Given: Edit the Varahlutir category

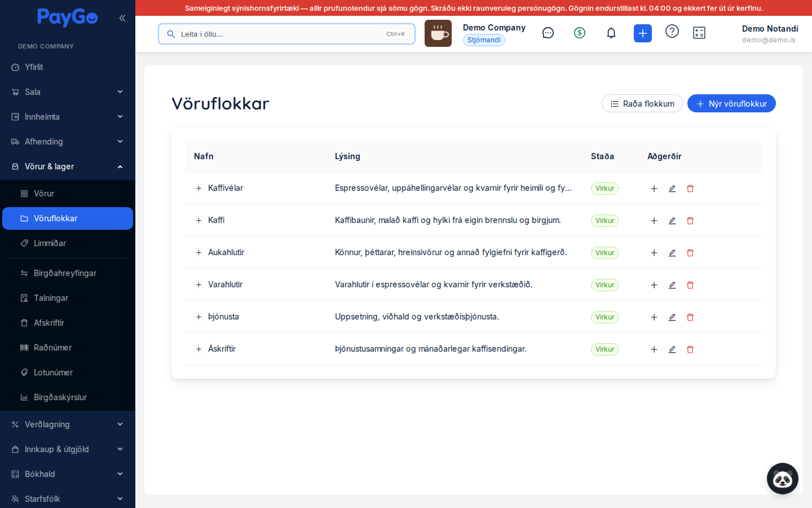Looking at the screenshot, I should (x=672, y=285).
